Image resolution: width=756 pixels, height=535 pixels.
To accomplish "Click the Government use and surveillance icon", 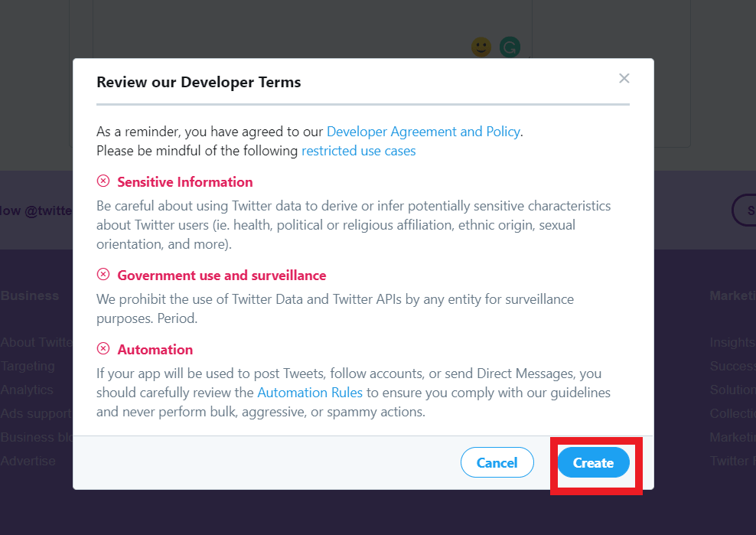I will 103,275.
